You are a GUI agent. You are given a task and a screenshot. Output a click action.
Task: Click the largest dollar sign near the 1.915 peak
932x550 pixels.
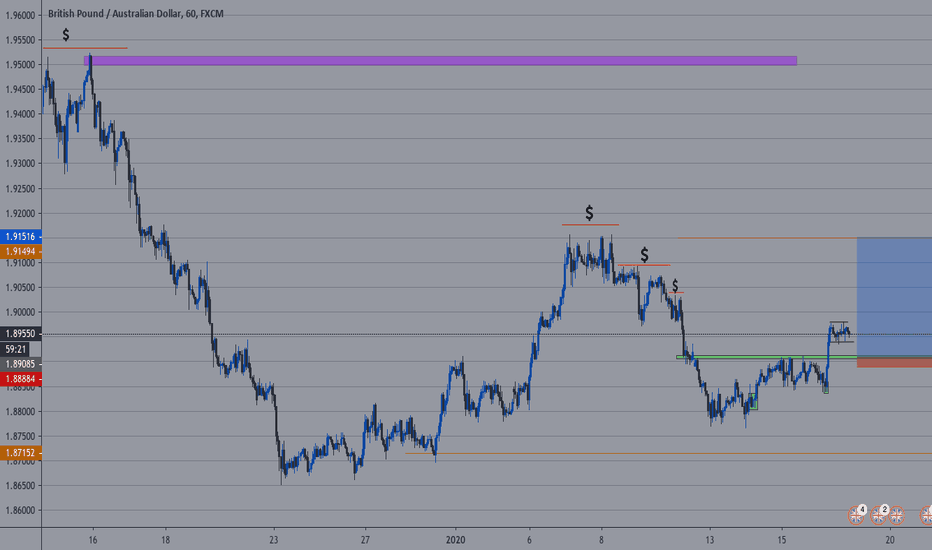coord(589,213)
